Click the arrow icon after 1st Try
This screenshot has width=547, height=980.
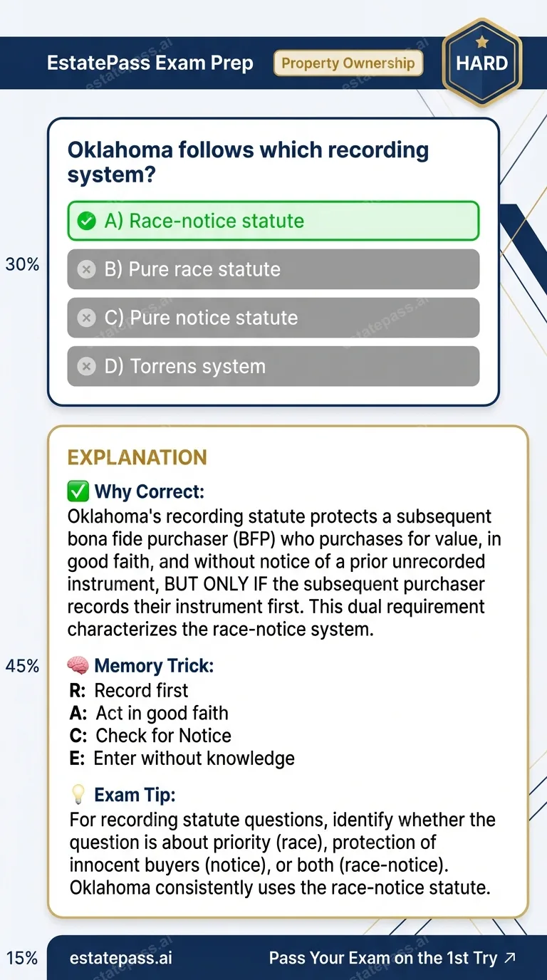(x=510, y=958)
